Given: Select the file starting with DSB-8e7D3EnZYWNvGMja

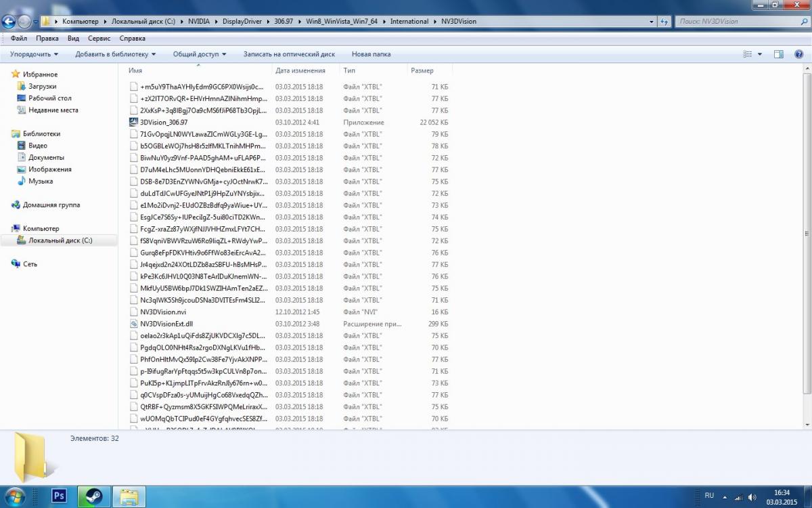Looking at the screenshot, I should (198, 182).
